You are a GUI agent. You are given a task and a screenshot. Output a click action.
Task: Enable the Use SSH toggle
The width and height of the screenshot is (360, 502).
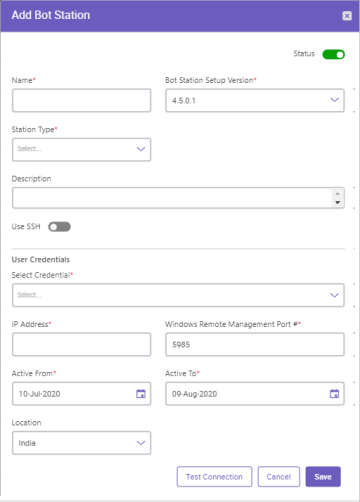tap(59, 227)
